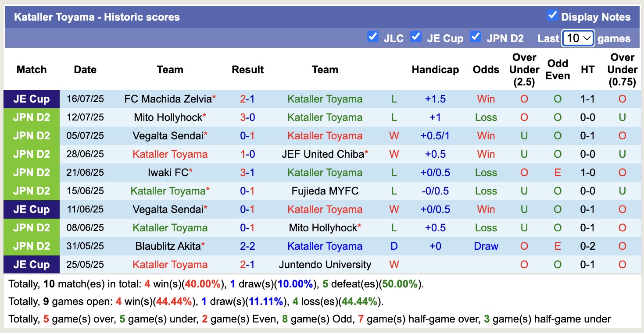Toggle the Display Notes checkbox
The width and height of the screenshot is (644, 333).
point(551,14)
